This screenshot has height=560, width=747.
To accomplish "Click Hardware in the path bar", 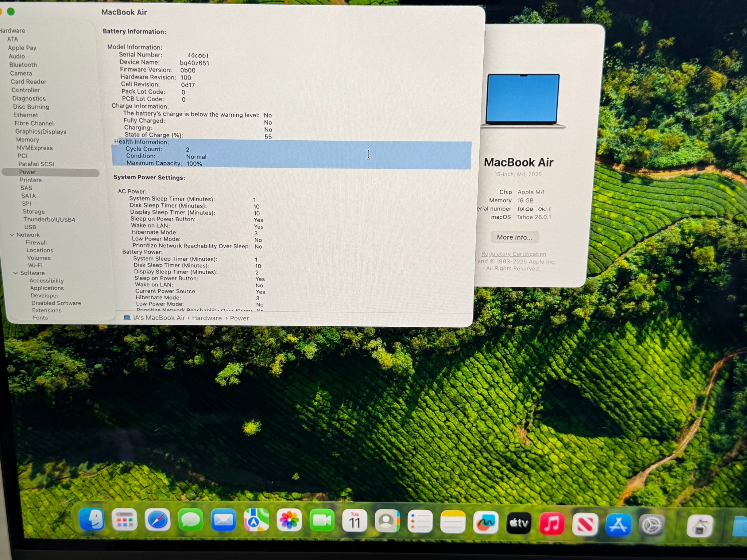I will pos(207,318).
